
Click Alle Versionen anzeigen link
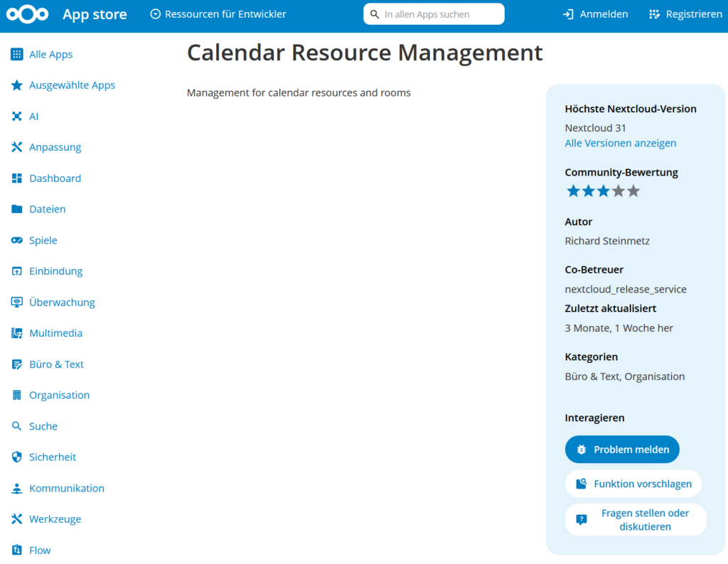click(620, 143)
